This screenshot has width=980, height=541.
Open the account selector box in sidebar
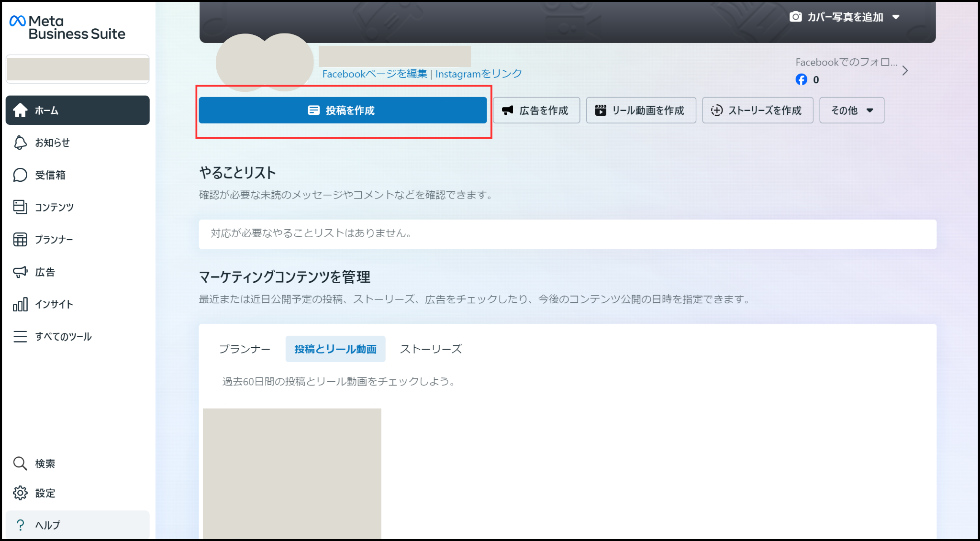(x=78, y=69)
